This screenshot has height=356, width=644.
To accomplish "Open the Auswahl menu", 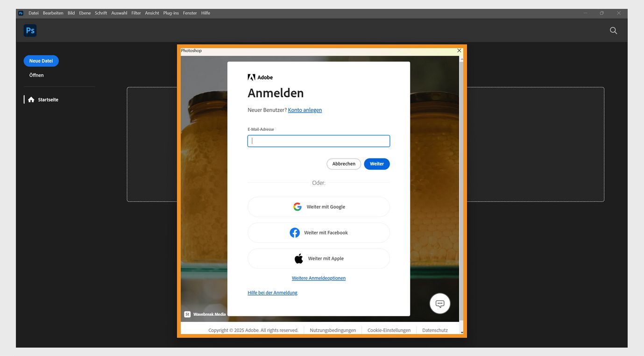I will [119, 13].
